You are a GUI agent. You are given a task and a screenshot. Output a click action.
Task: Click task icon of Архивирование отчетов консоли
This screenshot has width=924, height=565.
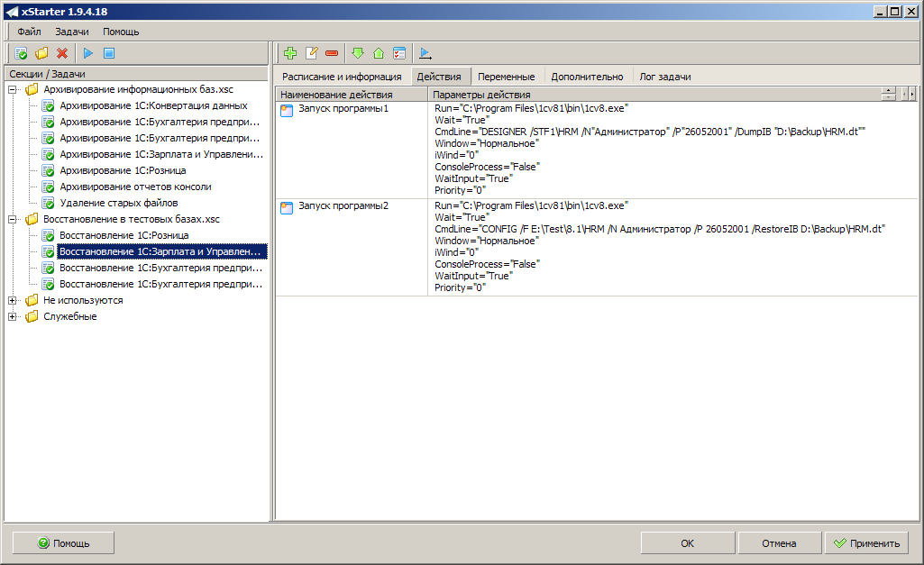coord(49,187)
